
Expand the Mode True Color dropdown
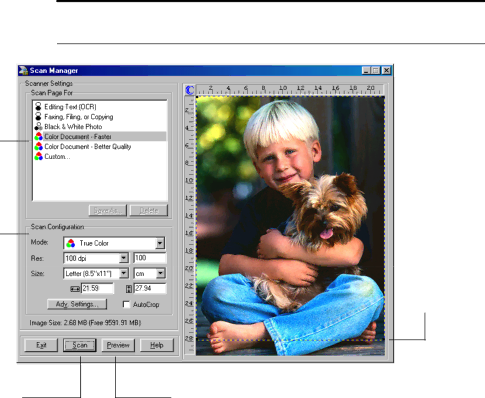click(160, 243)
